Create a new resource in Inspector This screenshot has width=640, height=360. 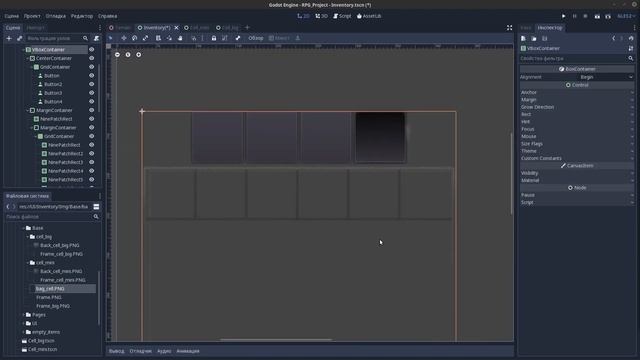(523, 38)
